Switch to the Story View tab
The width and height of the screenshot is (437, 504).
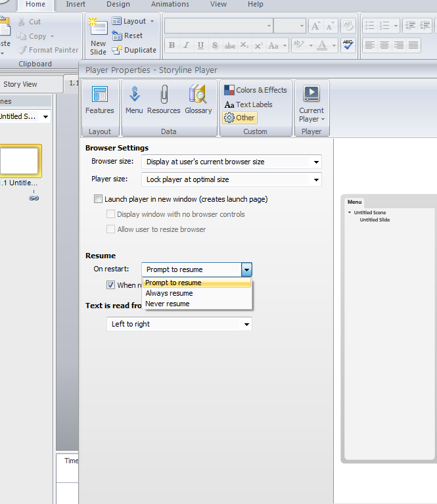tap(20, 84)
